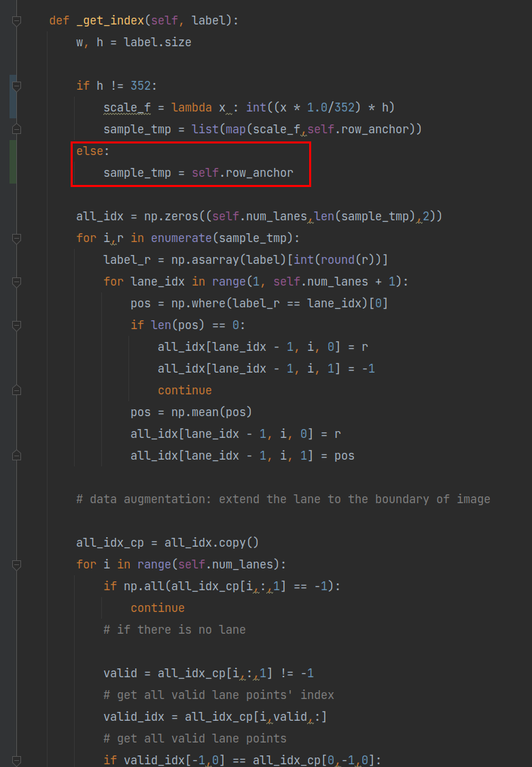Screen dimensions: 532x767
Task: Click 'sample_tmp = self.row_anchor' line
Action: 198,173
